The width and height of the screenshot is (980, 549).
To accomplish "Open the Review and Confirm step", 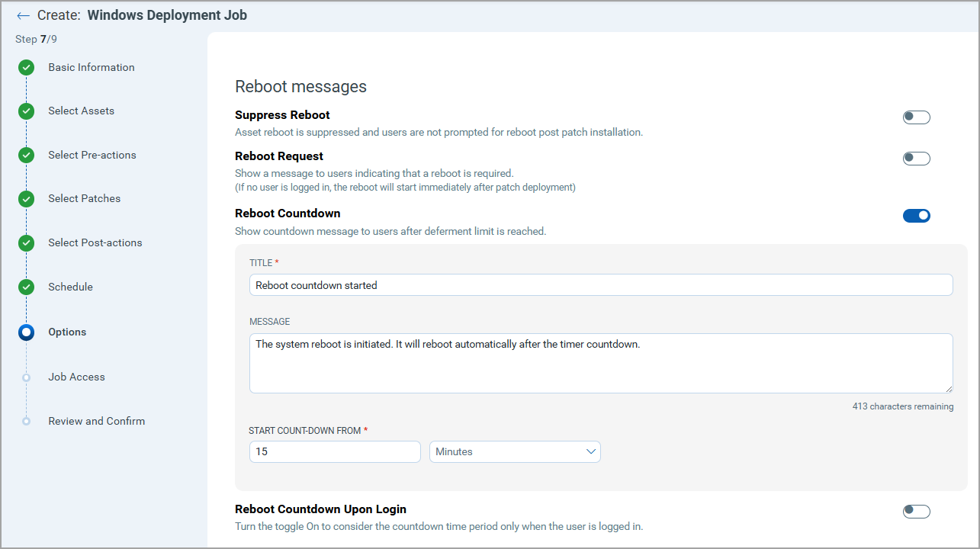I will coord(96,421).
